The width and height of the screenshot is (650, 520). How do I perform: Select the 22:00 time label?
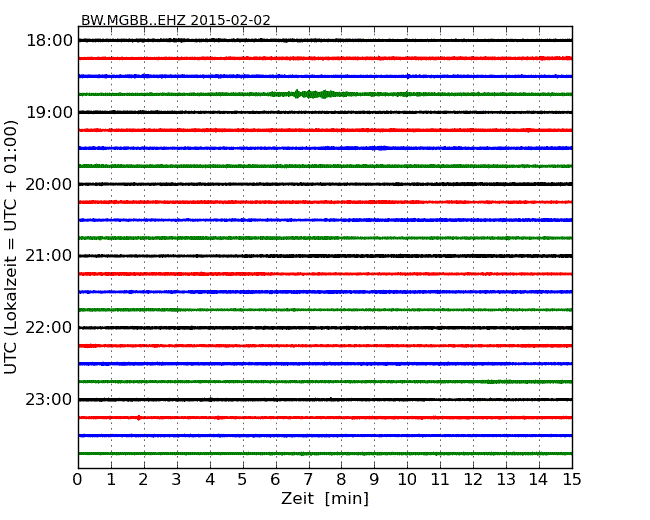click(49, 328)
